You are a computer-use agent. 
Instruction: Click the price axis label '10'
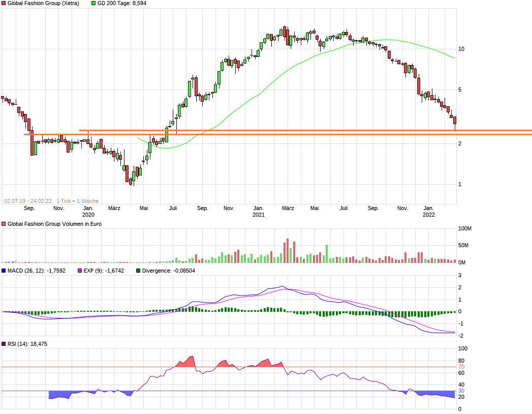[x=461, y=49]
